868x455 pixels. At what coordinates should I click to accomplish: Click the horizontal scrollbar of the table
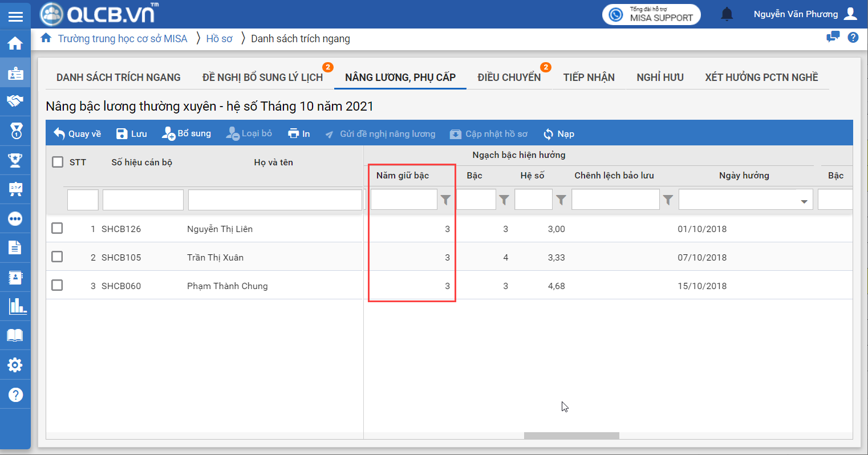[x=571, y=436]
